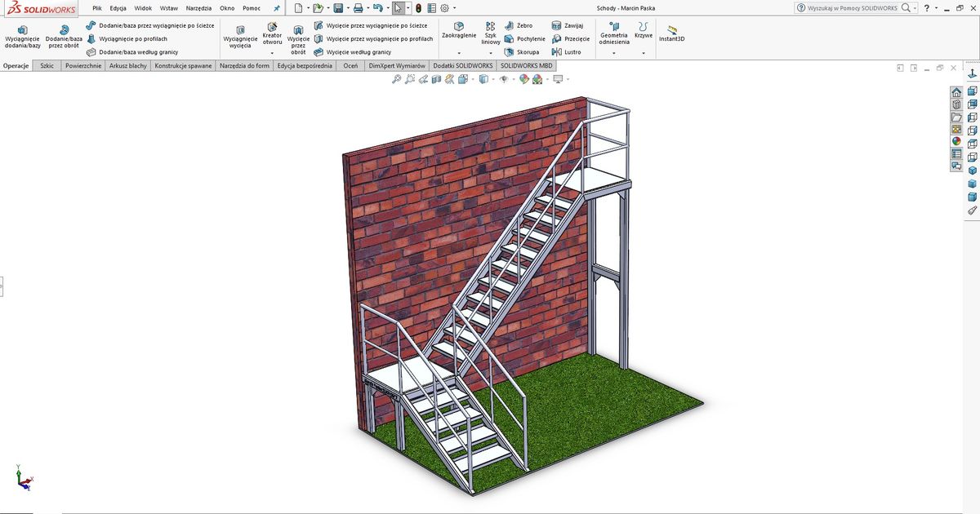This screenshot has height=514, width=980.
Task: Toggle the pushpin to unpin the ribbon
Action: point(276,7)
